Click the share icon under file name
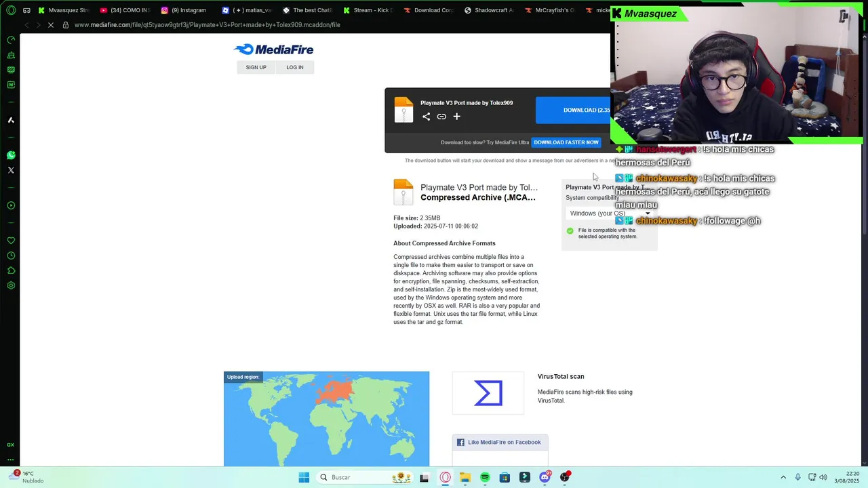 (x=426, y=117)
